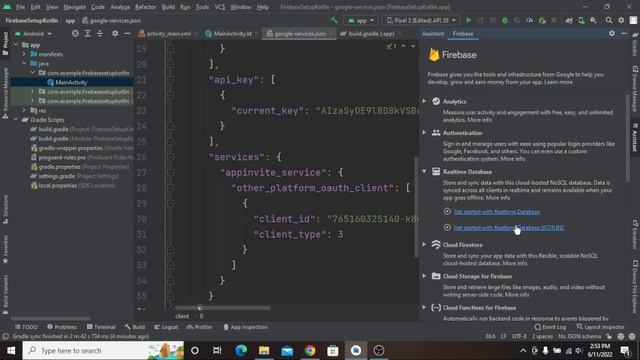Open App Inspection tool window
This screenshot has width=640, height=360.
(245, 327)
